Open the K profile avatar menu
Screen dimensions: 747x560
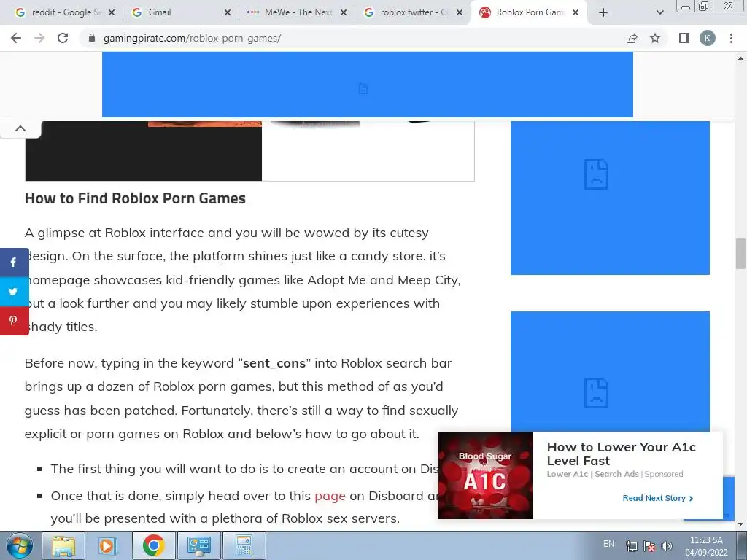(x=708, y=38)
